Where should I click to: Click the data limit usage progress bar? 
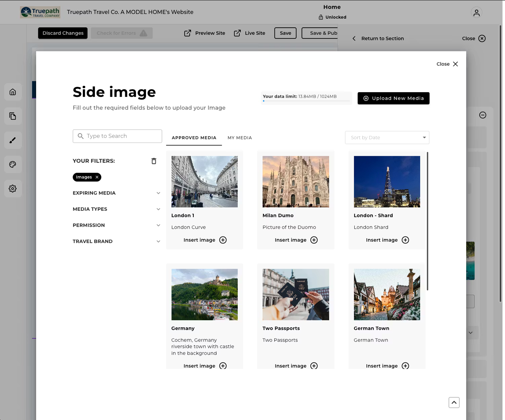coord(306,101)
